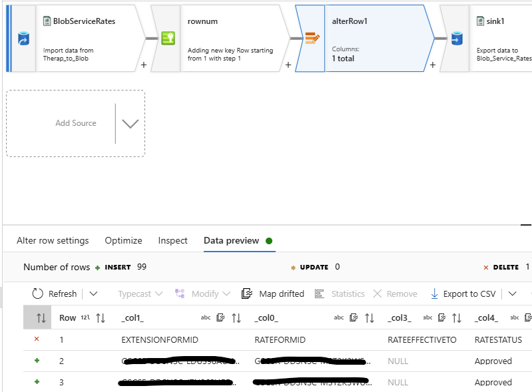Screen dimensions: 532x392
Task: Select the Data preview tab
Action: coord(232,240)
